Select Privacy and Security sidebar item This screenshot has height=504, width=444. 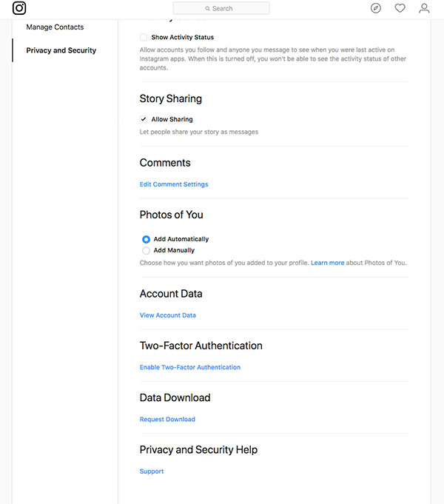coord(61,50)
